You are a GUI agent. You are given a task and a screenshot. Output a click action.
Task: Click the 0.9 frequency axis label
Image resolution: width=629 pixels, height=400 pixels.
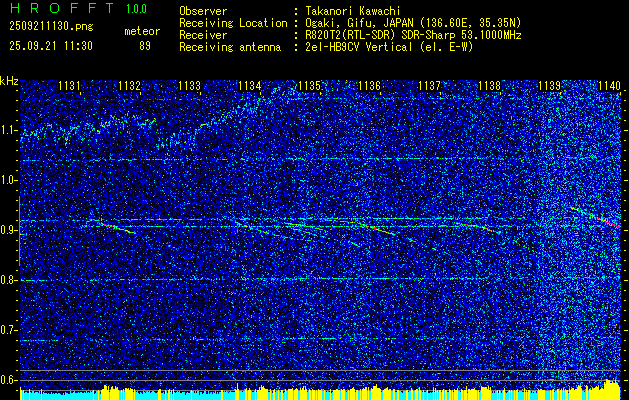click(8, 230)
